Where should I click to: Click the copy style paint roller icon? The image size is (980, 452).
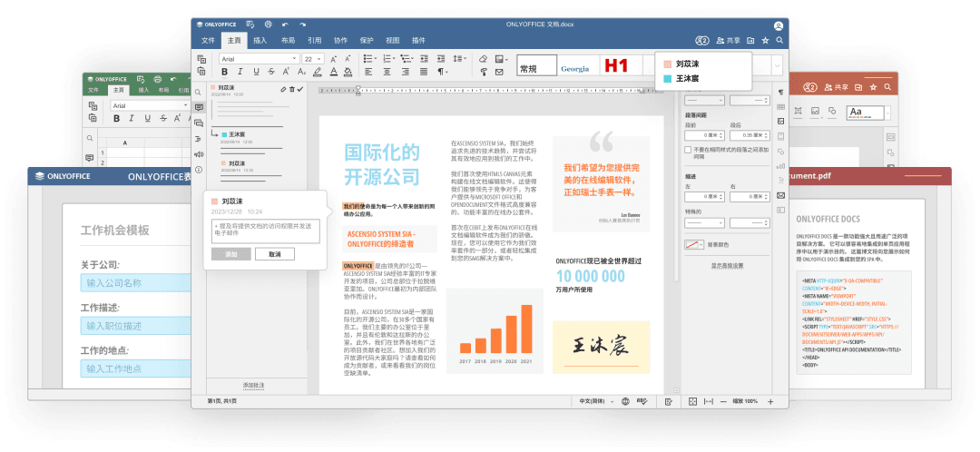(483, 72)
